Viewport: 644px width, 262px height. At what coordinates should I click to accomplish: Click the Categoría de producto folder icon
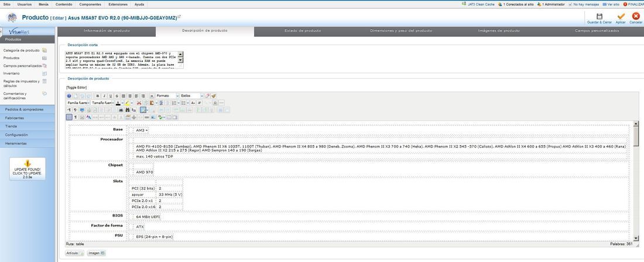pyautogui.click(x=44, y=50)
